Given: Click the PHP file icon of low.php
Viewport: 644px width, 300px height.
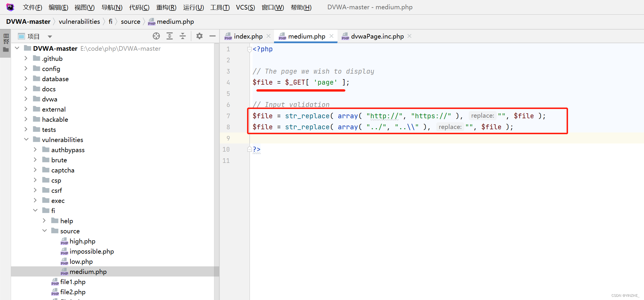Looking at the screenshot, I should (x=64, y=261).
